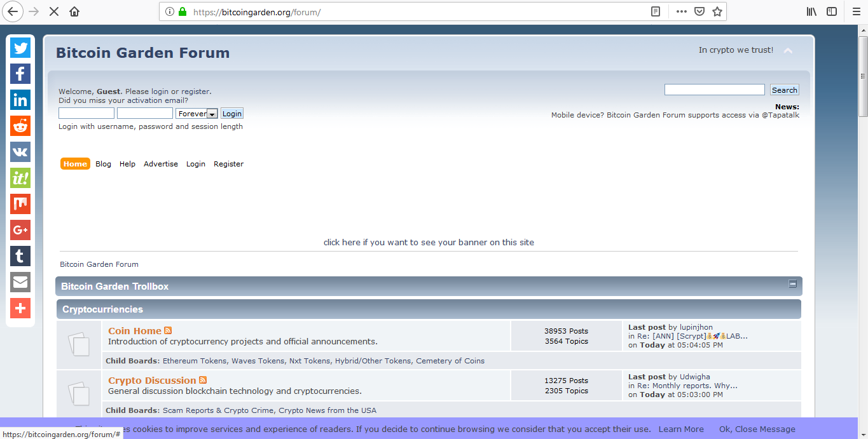Image resolution: width=868 pixels, height=439 pixels.
Task: Bookmark this page with star
Action: (x=717, y=11)
